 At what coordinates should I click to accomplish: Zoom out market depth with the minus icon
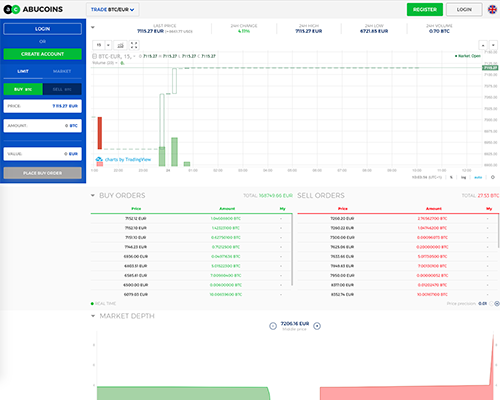[273, 326]
